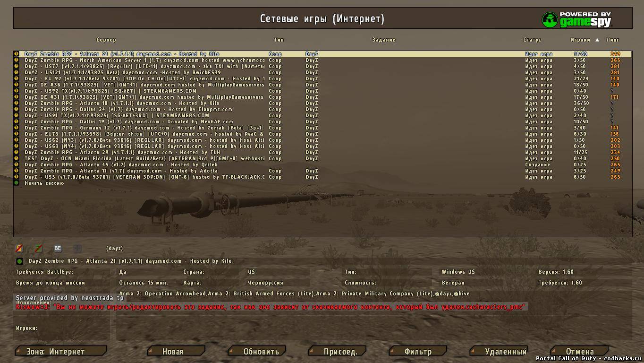This screenshot has width=644, height=363.
Task: Click the red Kiswow=3 error message
Action: coord(271,307)
